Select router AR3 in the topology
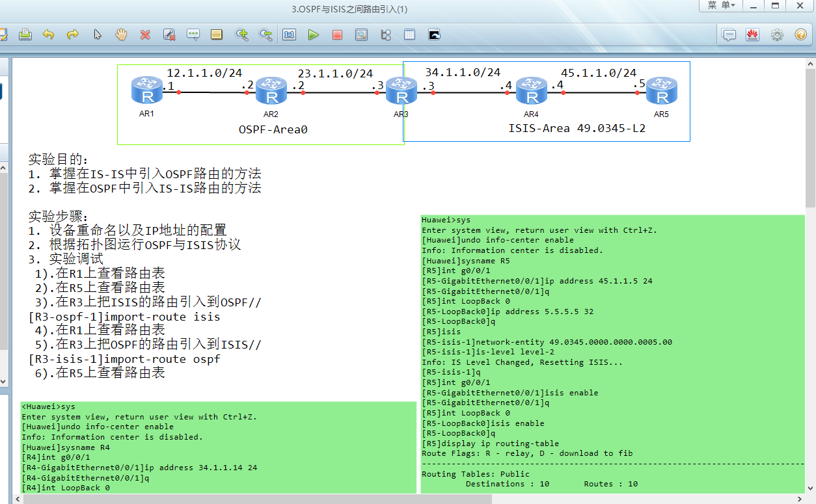Image resolution: width=816 pixels, height=504 pixels. [401, 91]
